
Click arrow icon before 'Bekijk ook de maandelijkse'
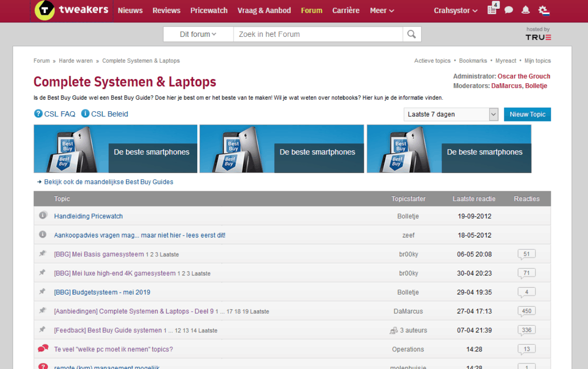click(x=40, y=182)
